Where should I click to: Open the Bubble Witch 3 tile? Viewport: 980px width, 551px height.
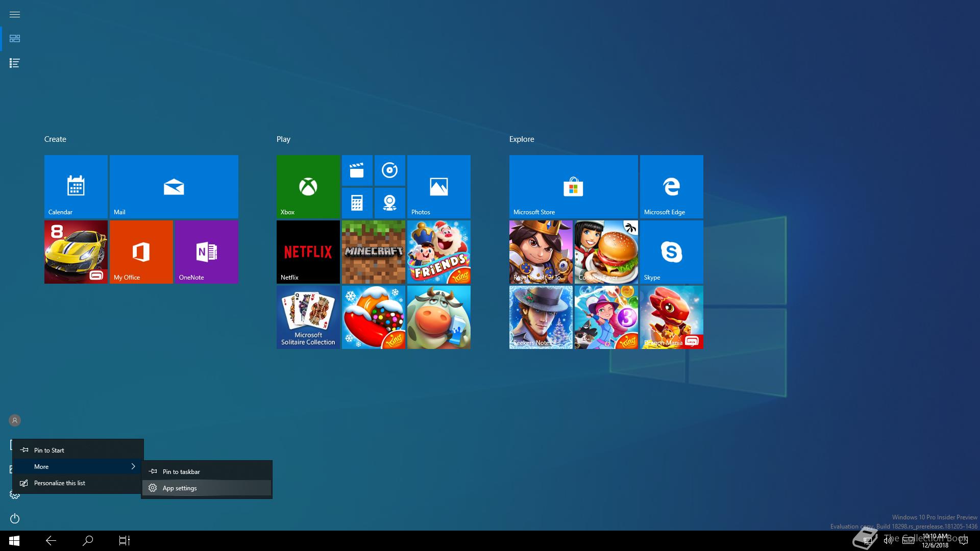(x=606, y=317)
